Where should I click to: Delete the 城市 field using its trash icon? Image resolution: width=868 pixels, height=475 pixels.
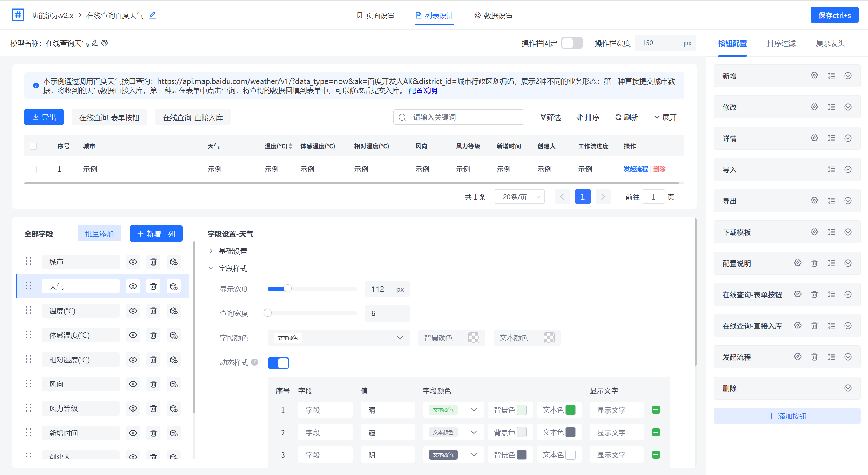[x=153, y=261]
